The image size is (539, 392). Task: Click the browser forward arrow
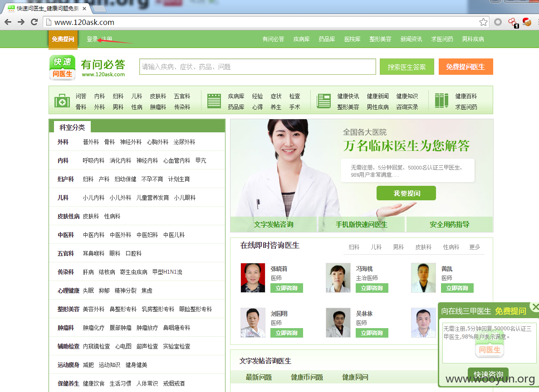pyautogui.click(x=21, y=22)
